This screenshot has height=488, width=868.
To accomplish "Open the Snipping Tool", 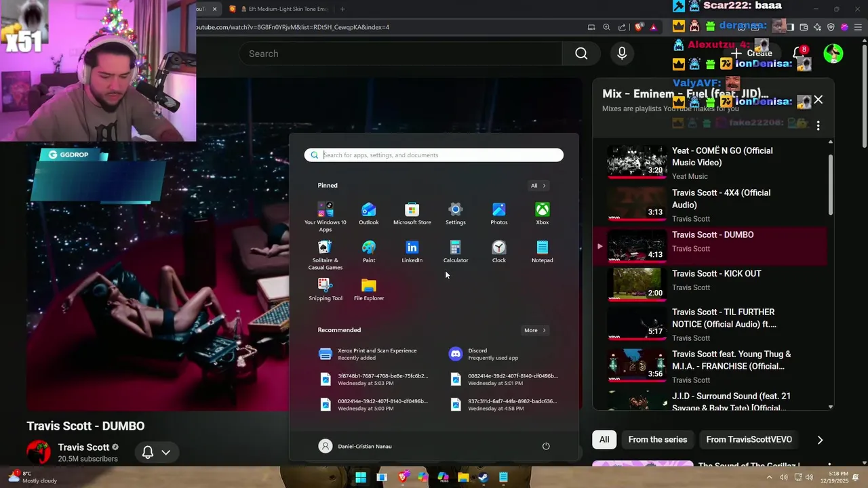I will pos(325,289).
